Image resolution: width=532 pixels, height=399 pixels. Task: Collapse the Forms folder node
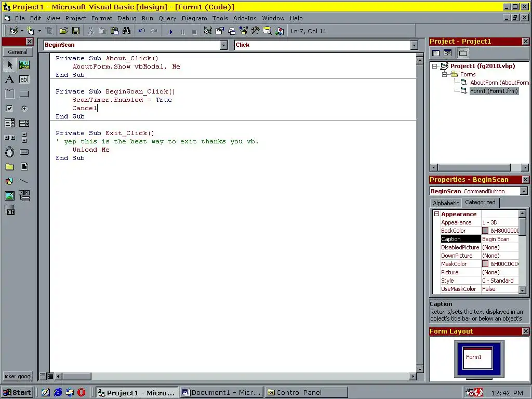pos(445,74)
